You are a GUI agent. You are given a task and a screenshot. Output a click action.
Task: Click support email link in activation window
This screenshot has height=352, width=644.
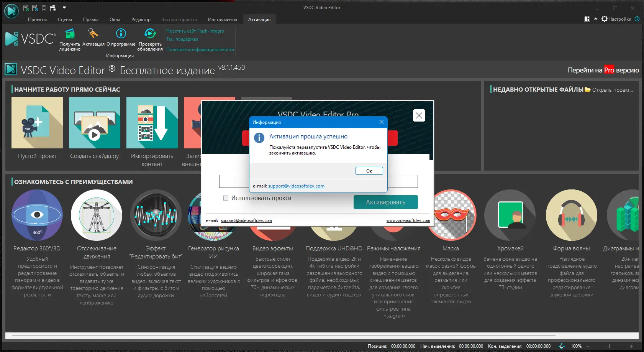(x=246, y=220)
